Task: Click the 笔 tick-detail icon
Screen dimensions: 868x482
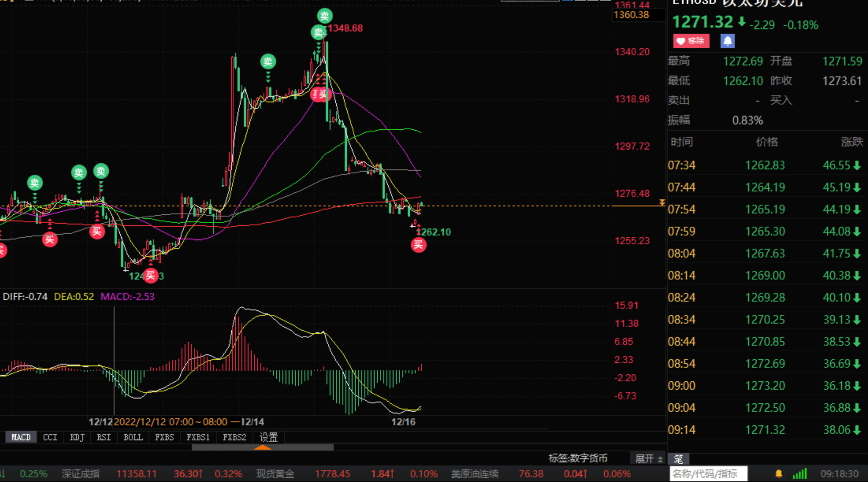Action: [678, 459]
